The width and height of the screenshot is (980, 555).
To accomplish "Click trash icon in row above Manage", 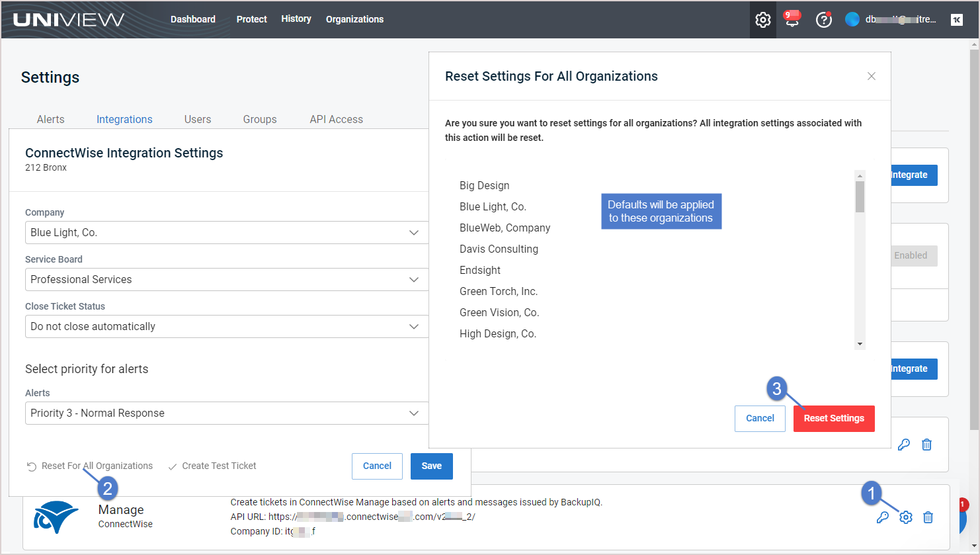I will pos(927,445).
